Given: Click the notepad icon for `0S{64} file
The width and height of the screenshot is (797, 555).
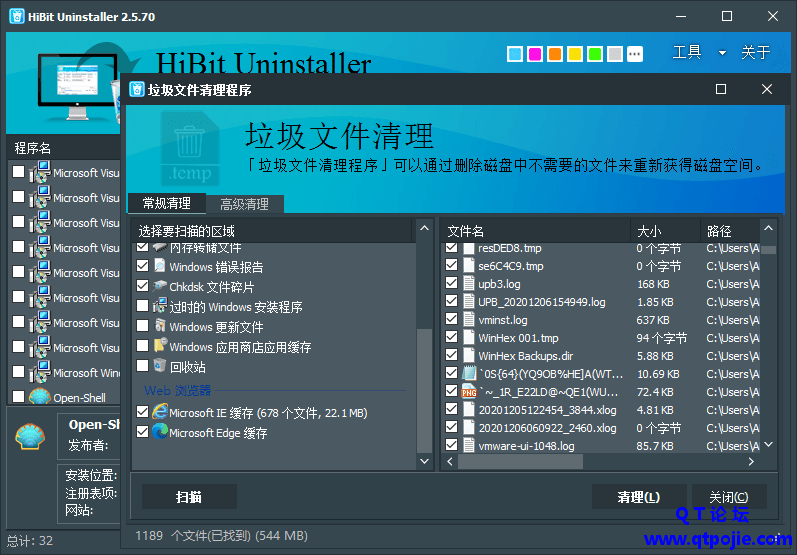Looking at the screenshot, I should click(x=469, y=373).
